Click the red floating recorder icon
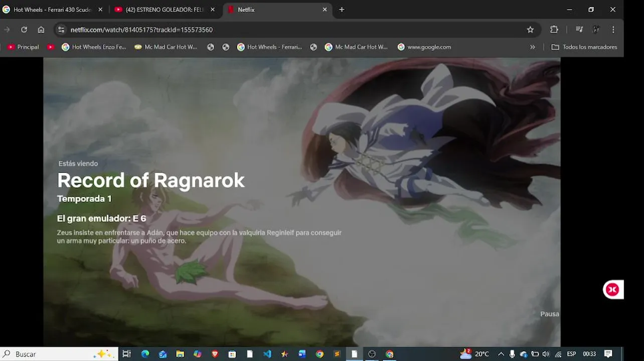The height and width of the screenshot is (361, 644). pyautogui.click(x=612, y=289)
